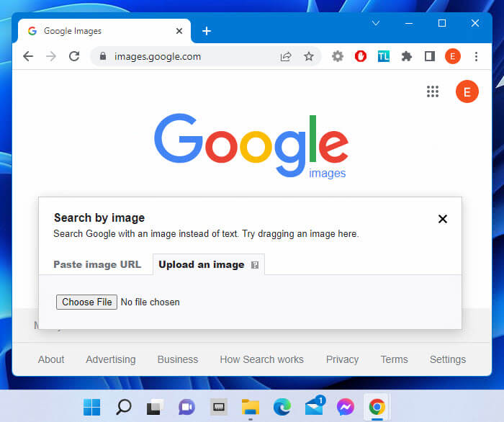Close the Search by image dialog
This screenshot has width=504, height=422.
pyautogui.click(x=443, y=219)
